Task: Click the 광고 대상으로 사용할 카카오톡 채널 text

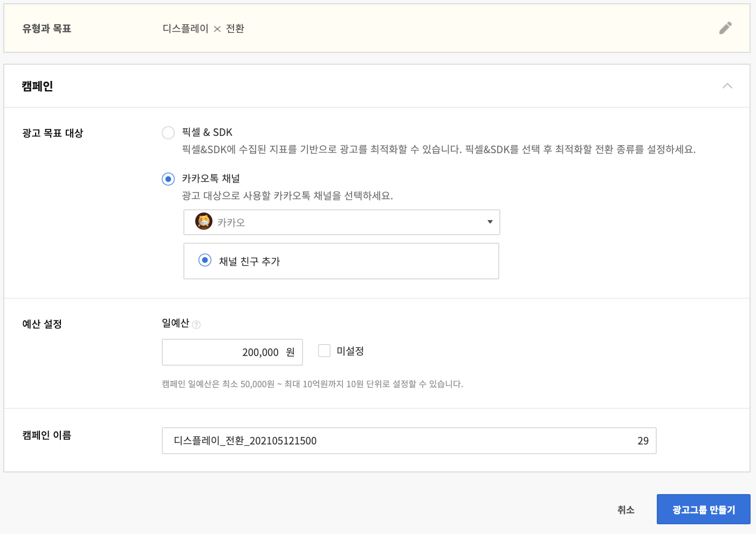Action: (287, 196)
